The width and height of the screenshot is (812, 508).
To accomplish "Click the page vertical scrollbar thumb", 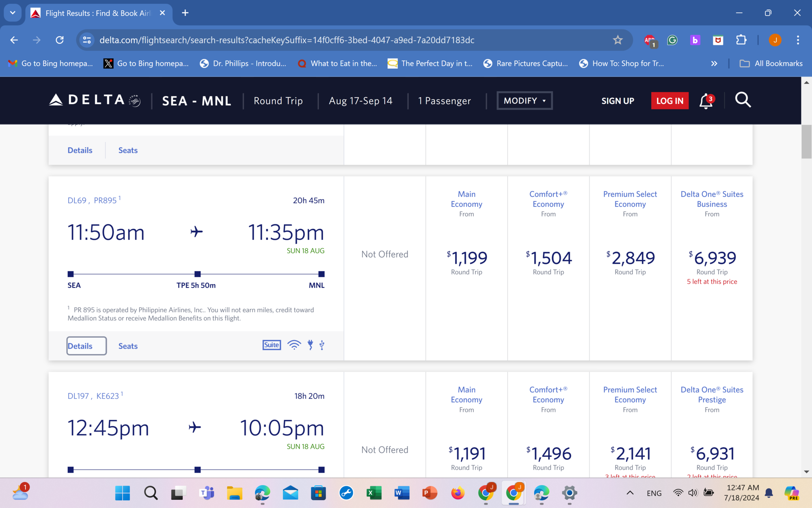I will click(806, 142).
